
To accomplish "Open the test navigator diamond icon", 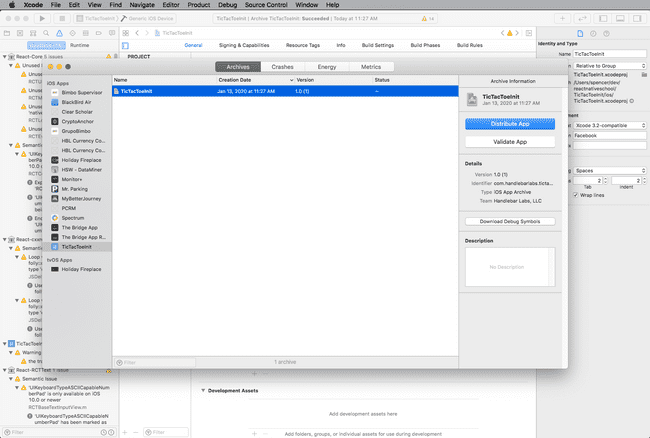I will click(73, 33).
